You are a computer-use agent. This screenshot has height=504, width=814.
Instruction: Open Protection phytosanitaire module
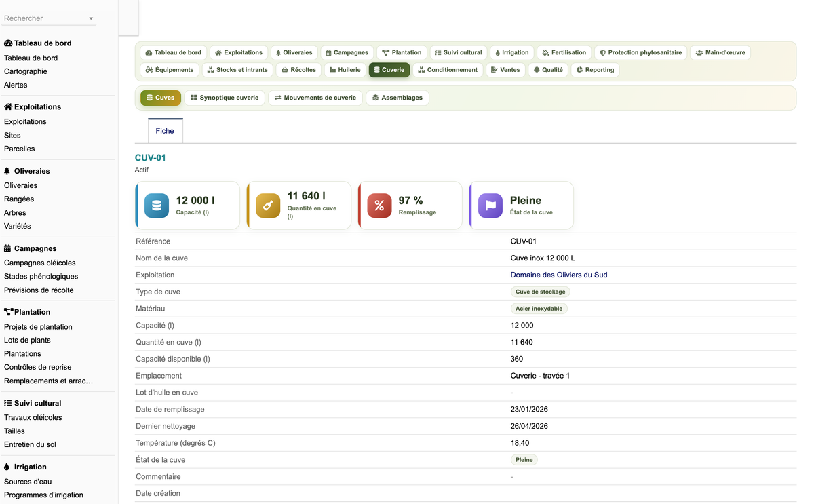641,52
